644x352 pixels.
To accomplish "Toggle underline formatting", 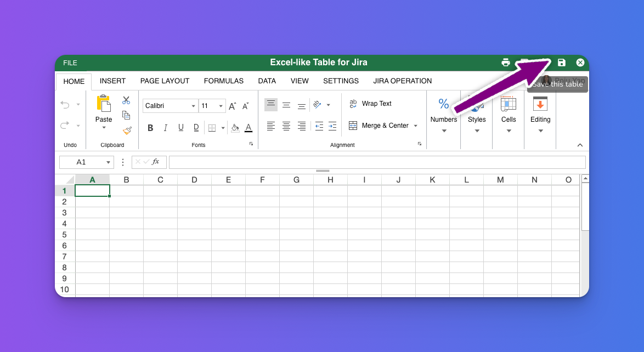I will point(180,127).
